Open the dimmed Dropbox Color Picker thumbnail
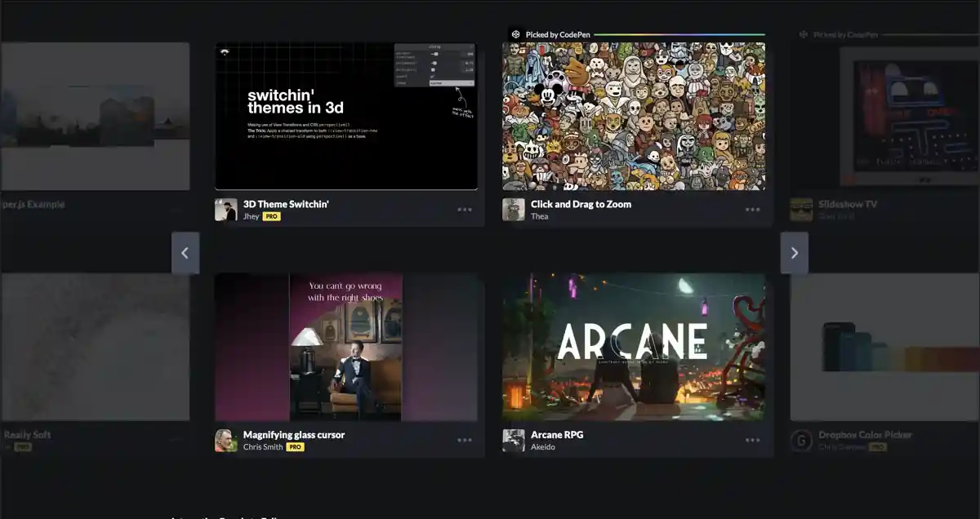Image resolution: width=980 pixels, height=519 pixels. click(885, 347)
